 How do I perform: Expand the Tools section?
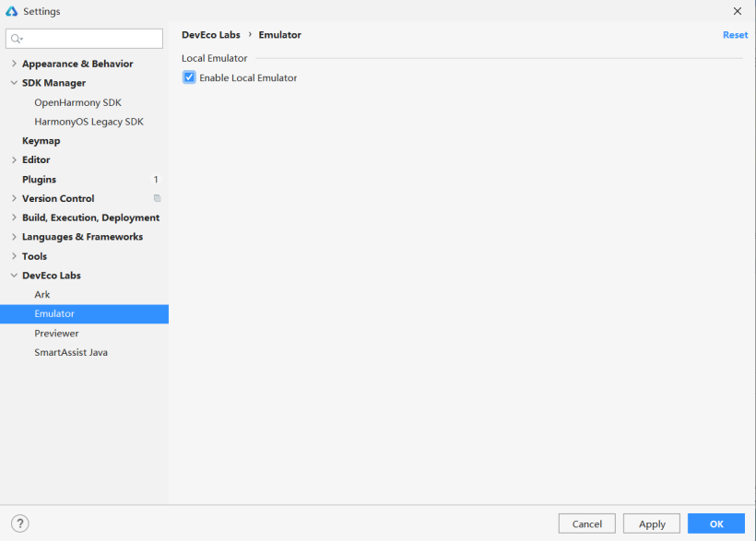tap(14, 256)
